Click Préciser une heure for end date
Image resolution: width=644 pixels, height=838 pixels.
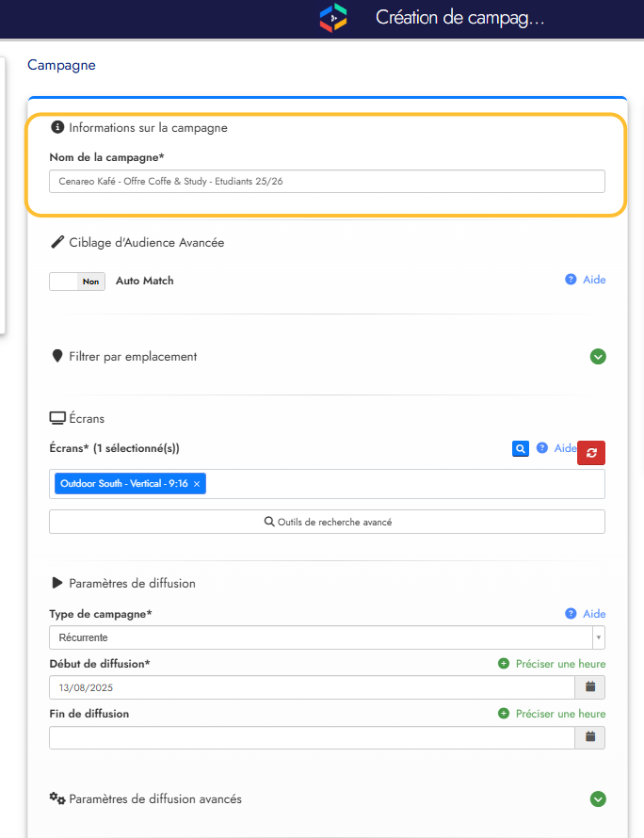[560, 714]
